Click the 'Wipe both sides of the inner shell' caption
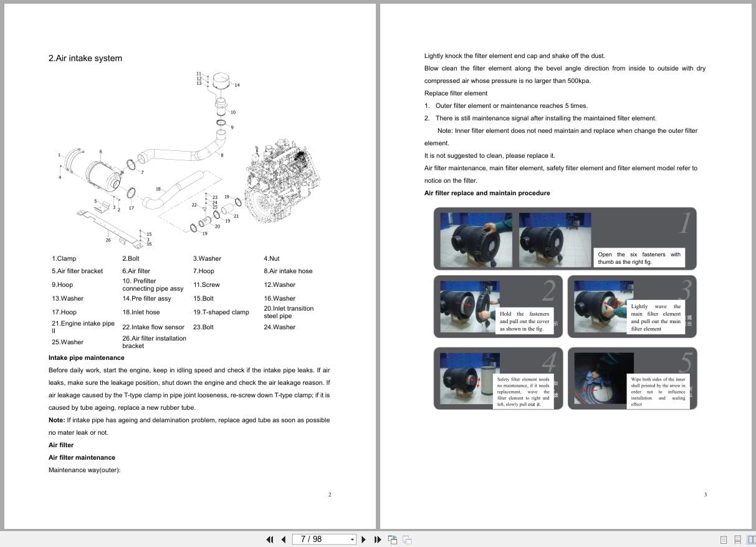Viewport: 756px width, 547px height. pos(658,391)
